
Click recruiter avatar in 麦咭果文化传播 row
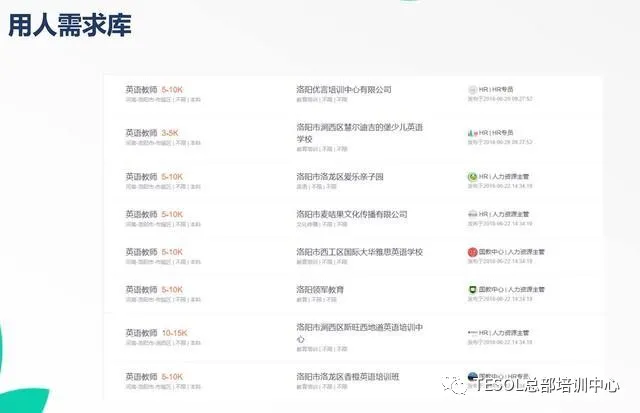(472, 214)
